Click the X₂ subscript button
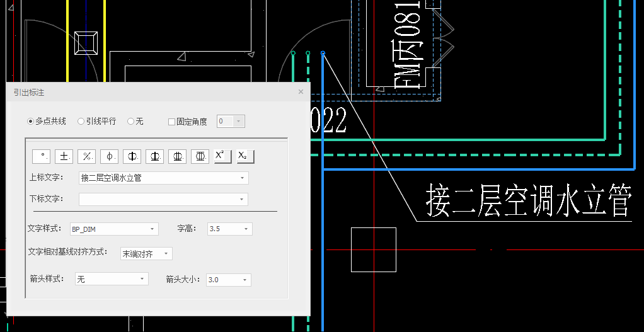The image size is (644, 332). (x=246, y=156)
